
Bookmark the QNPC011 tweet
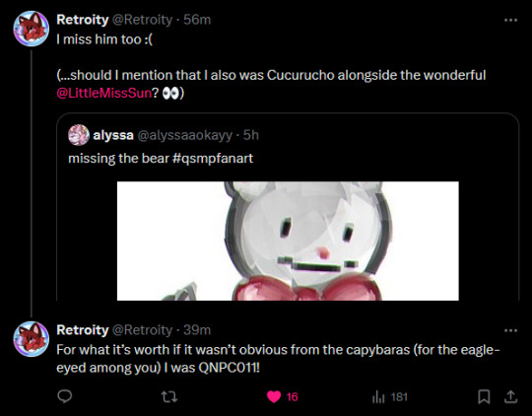click(484, 396)
